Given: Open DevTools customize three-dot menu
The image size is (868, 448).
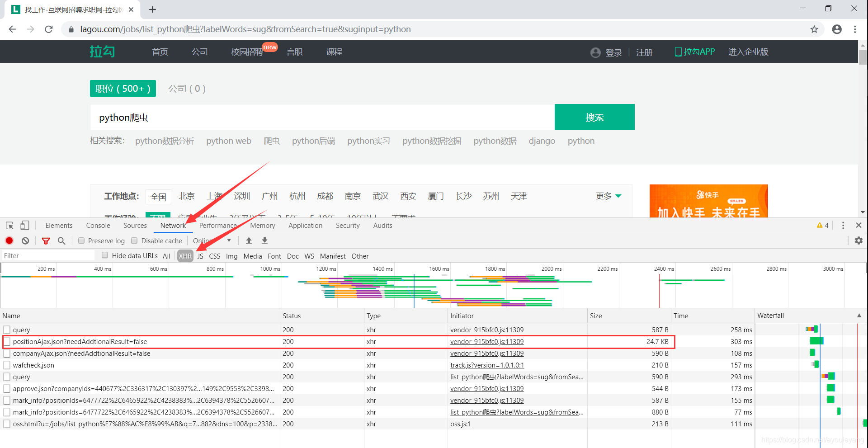Looking at the screenshot, I should [x=843, y=225].
